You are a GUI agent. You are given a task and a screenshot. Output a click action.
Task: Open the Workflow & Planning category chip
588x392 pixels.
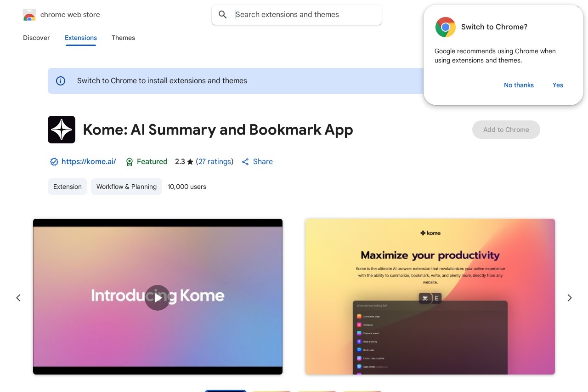126,187
